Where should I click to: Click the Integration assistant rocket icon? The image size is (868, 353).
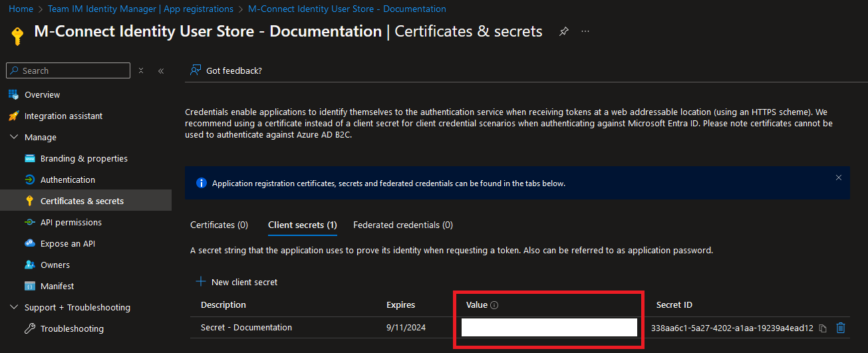pyautogui.click(x=13, y=116)
